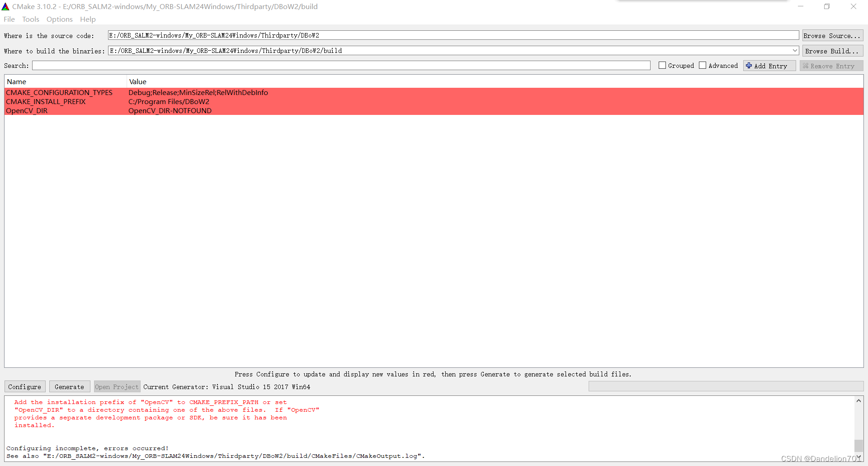Enable the Grouped checkbox
The image size is (868, 466).
(662, 65)
